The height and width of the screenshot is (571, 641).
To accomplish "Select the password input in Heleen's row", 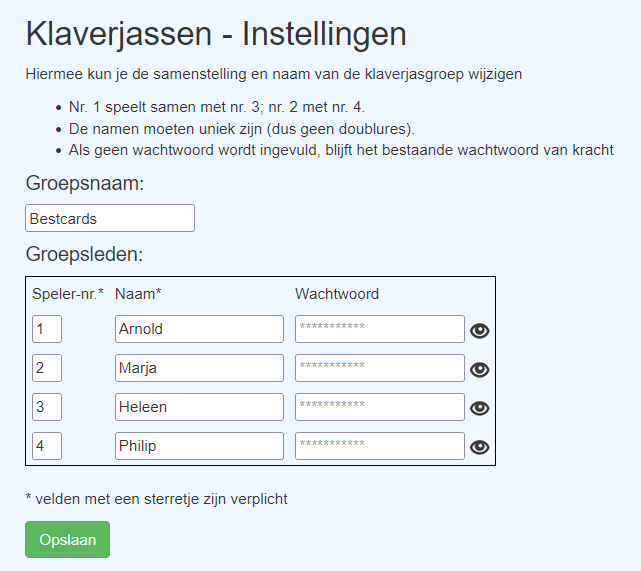I will [x=380, y=407].
